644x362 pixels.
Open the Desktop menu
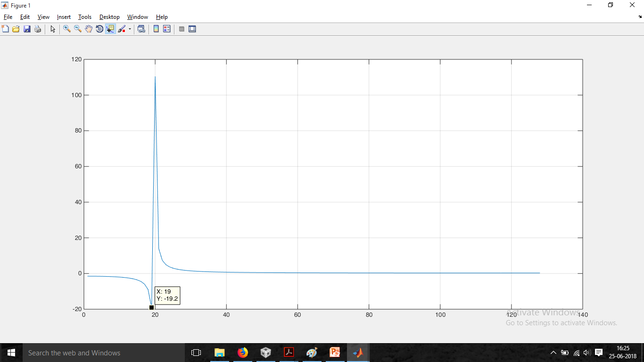pos(109,17)
